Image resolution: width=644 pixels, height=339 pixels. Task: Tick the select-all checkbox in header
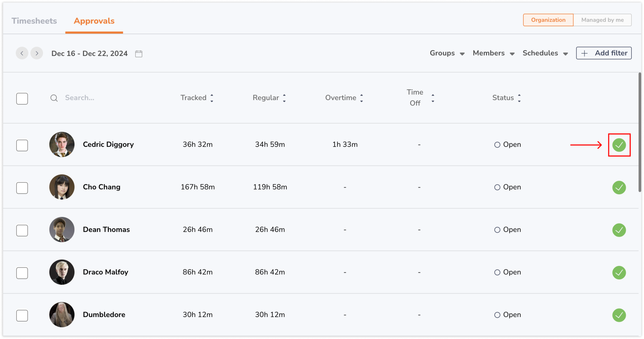click(x=22, y=99)
